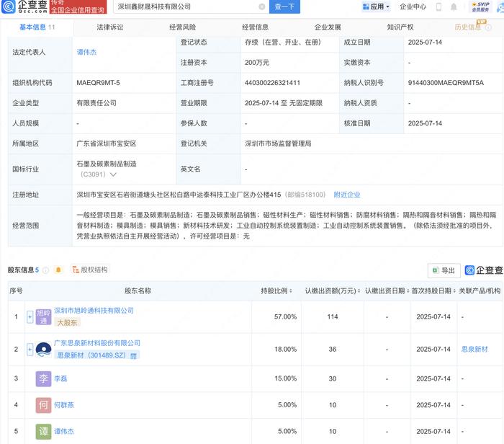Open the 股权结构 button

click(x=90, y=270)
